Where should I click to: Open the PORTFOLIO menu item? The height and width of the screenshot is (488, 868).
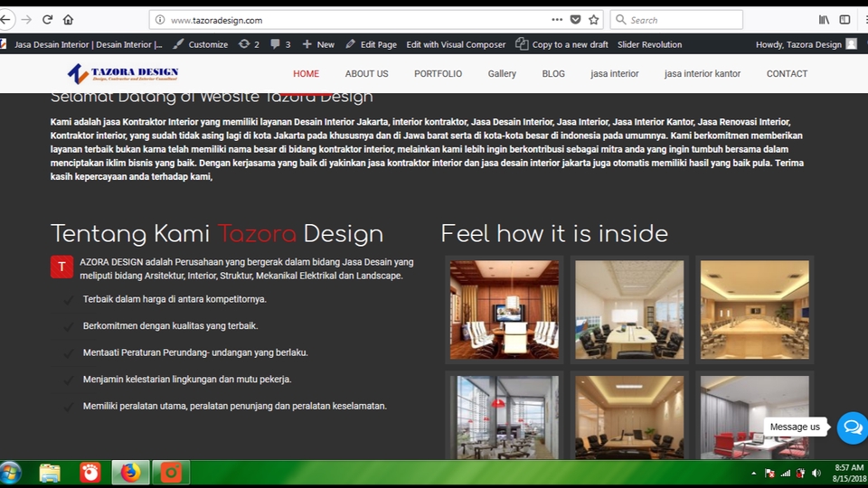pyautogui.click(x=438, y=73)
